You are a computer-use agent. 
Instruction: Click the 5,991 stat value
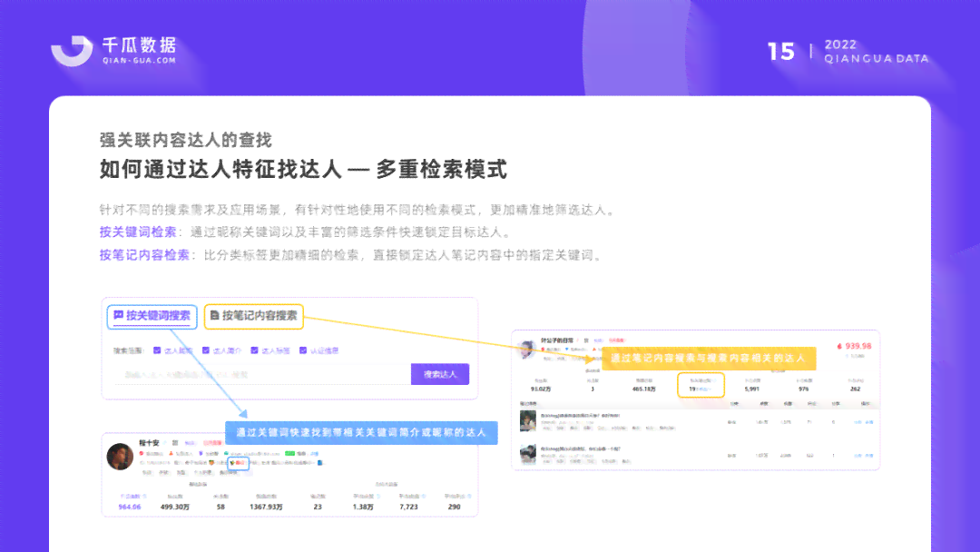pos(752,389)
